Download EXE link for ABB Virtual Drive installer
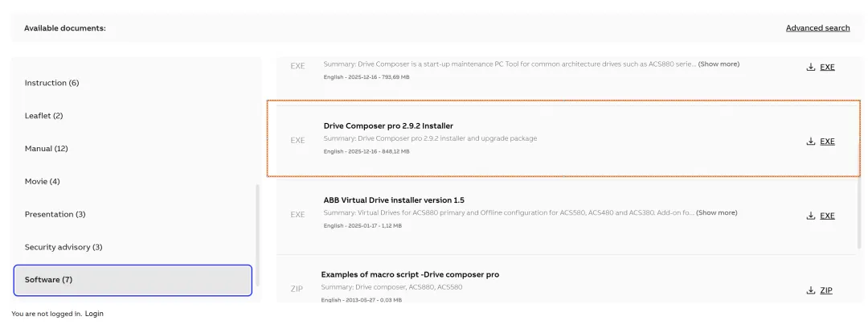 pos(827,216)
